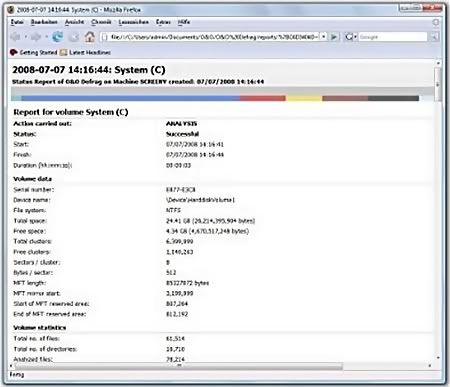Screen dimensions: 450x387
Task: Click the Bytes / sector value '512'
Action: point(171,273)
